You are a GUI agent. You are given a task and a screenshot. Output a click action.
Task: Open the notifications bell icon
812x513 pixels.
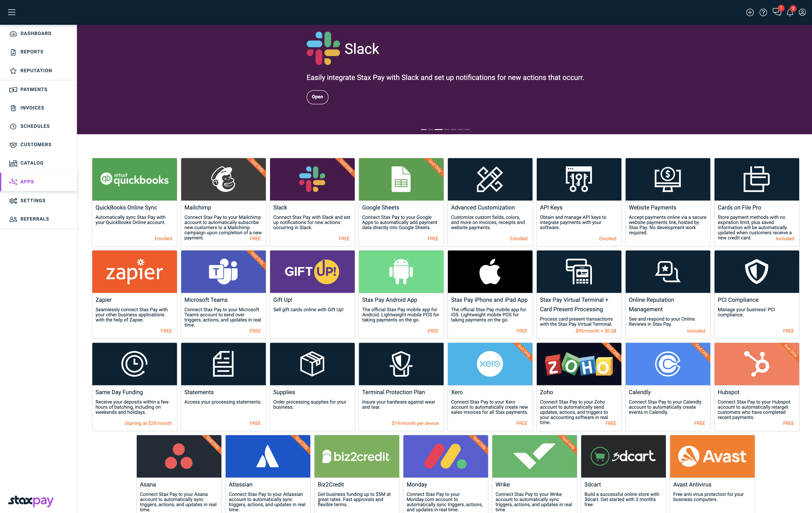[x=790, y=12]
